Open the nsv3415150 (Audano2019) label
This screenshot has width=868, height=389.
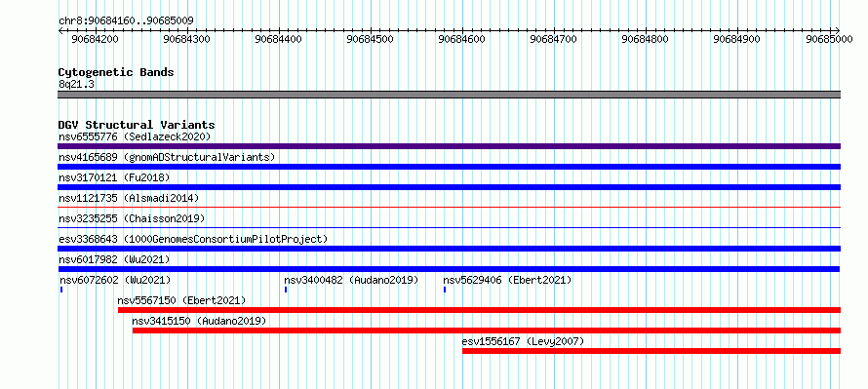(x=199, y=321)
